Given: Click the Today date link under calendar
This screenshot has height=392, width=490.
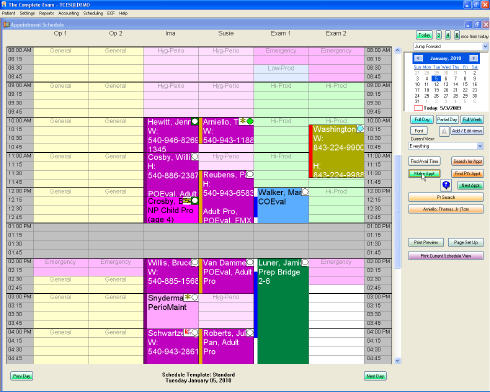Looking at the screenshot, I should pyautogui.click(x=437, y=108).
